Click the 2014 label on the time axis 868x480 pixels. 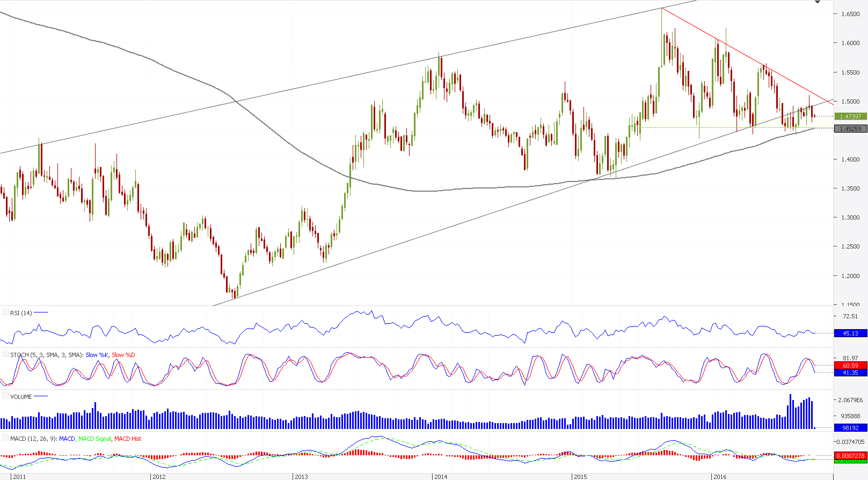[441, 477]
